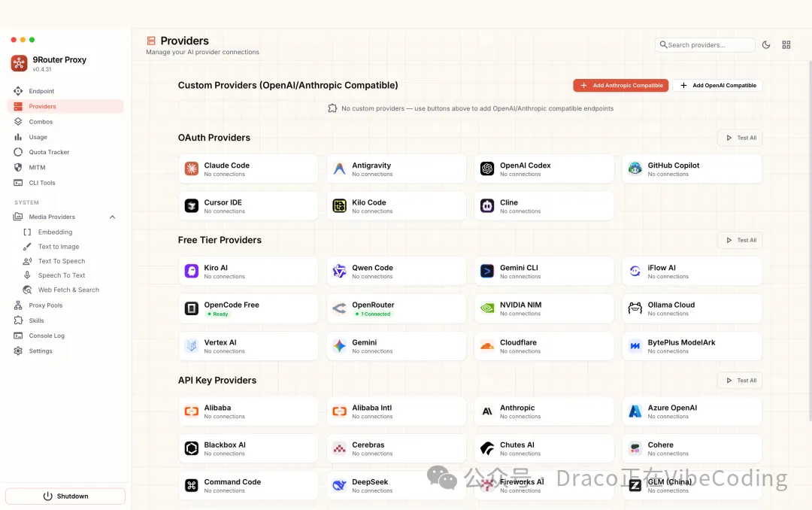Click the Claude Code provider icon
Viewport: 812px width, 510px height.
pyautogui.click(x=192, y=168)
